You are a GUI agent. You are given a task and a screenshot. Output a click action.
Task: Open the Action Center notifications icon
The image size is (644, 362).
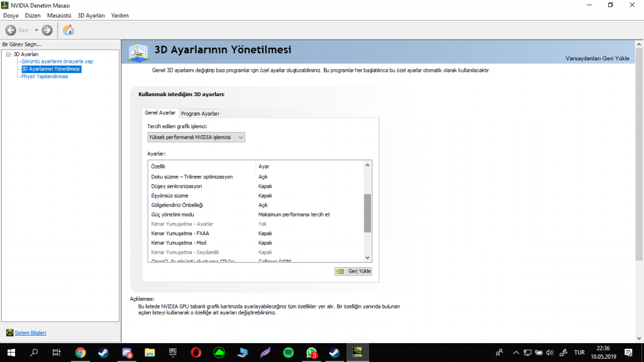click(x=628, y=353)
